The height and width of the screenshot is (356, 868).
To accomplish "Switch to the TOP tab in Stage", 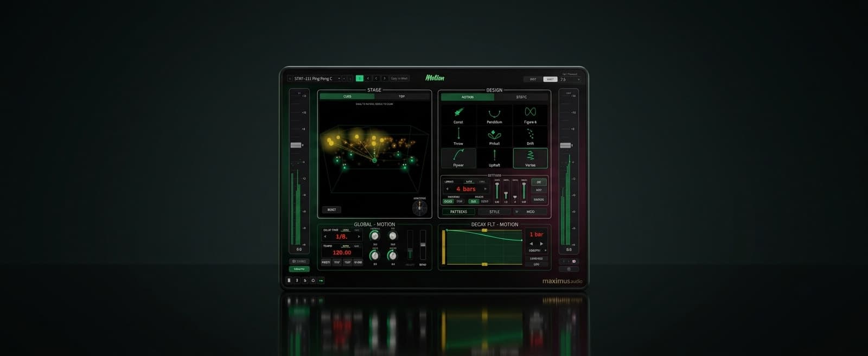I will 402,97.
